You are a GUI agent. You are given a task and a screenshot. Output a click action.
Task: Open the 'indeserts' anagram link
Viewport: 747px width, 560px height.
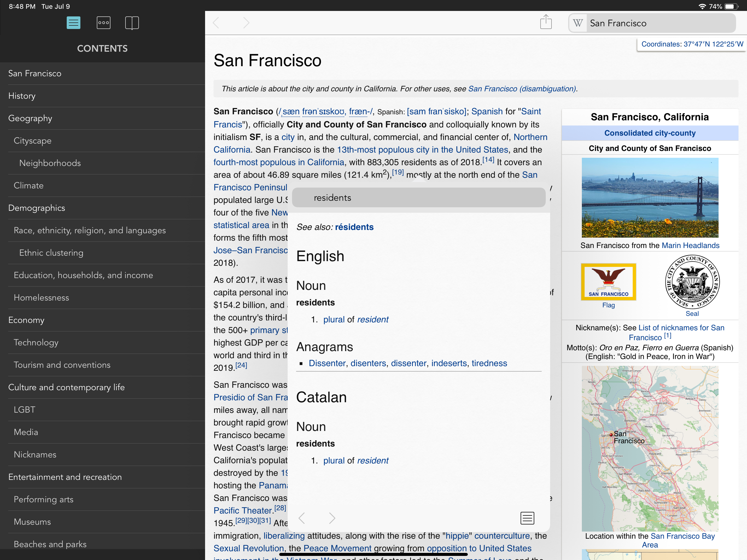(449, 363)
